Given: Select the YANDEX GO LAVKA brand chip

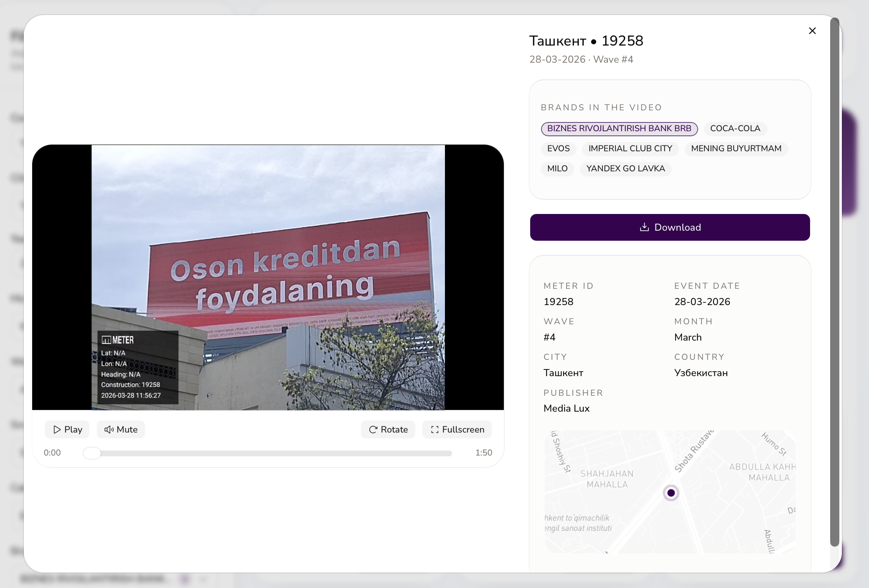Looking at the screenshot, I should 625,169.
